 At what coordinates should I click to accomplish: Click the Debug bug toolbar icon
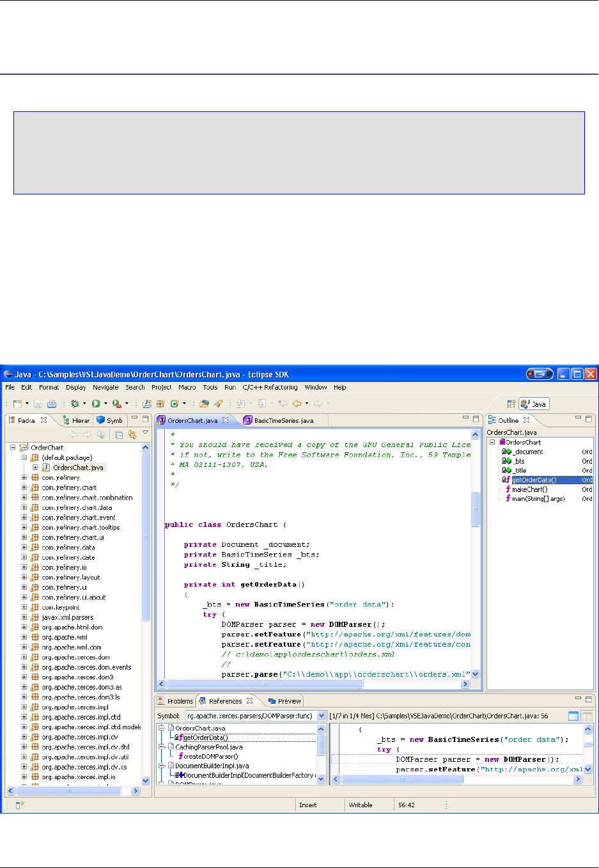75,404
